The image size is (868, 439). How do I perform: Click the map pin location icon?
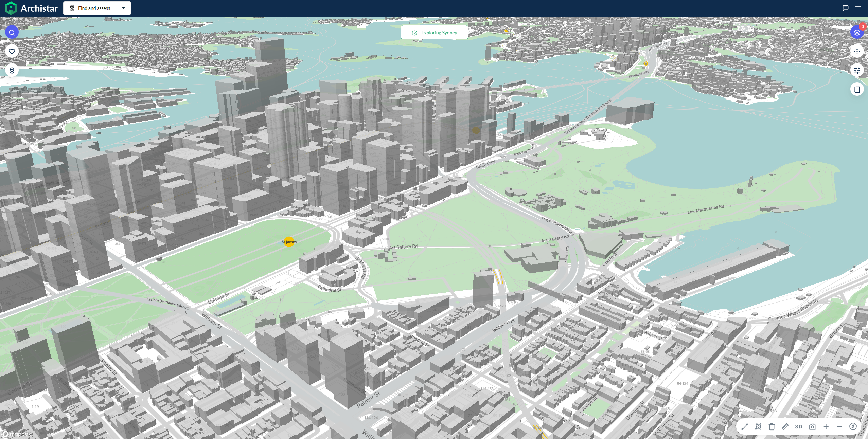pyautogui.click(x=12, y=70)
